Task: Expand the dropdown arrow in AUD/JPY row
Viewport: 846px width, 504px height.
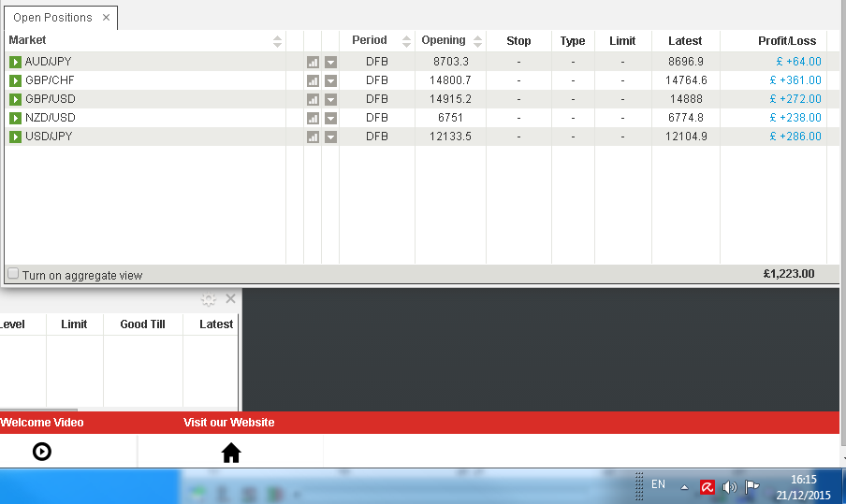Action: [330, 62]
